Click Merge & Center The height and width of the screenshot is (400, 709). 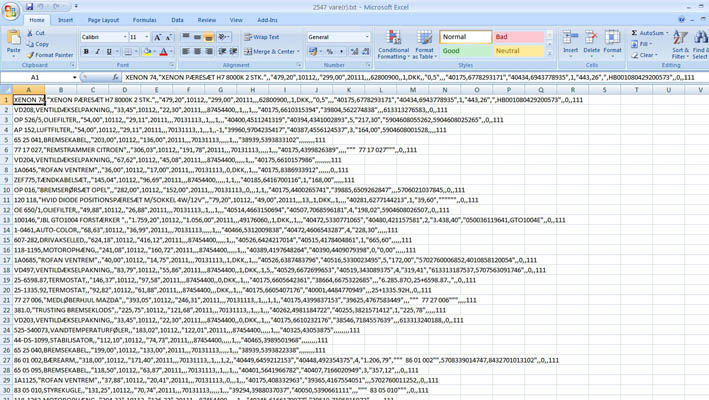point(270,52)
